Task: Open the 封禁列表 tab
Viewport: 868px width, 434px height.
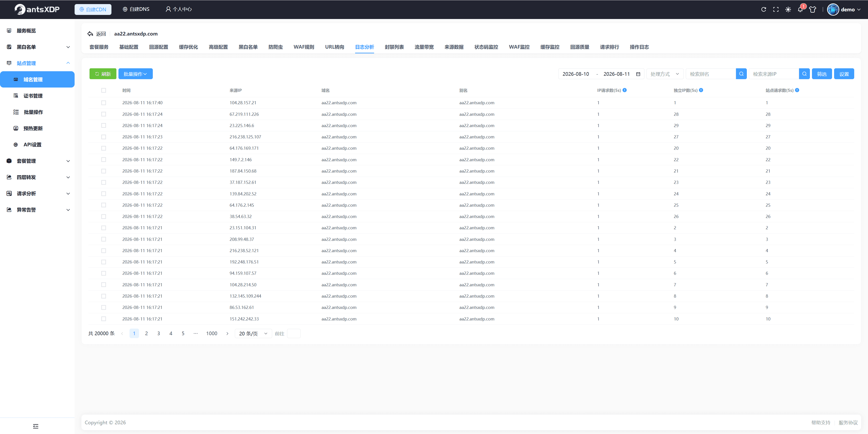Action: pyautogui.click(x=394, y=47)
